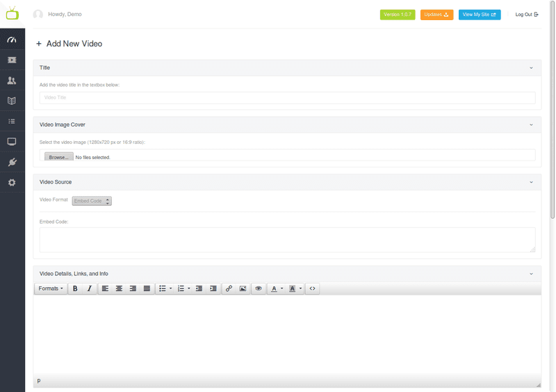The height and width of the screenshot is (392, 556).
Task: Insert a numbered list
Action: tap(181, 288)
